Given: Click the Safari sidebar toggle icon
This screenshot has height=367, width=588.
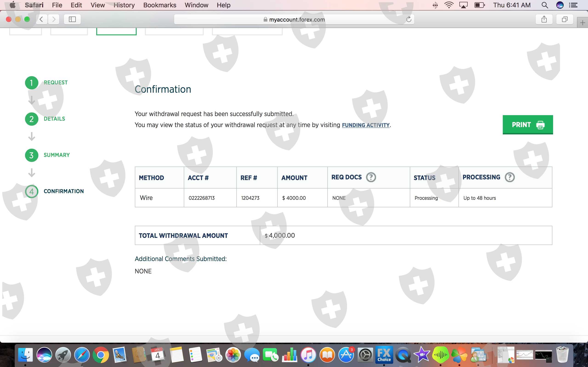Looking at the screenshot, I should click(x=72, y=19).
